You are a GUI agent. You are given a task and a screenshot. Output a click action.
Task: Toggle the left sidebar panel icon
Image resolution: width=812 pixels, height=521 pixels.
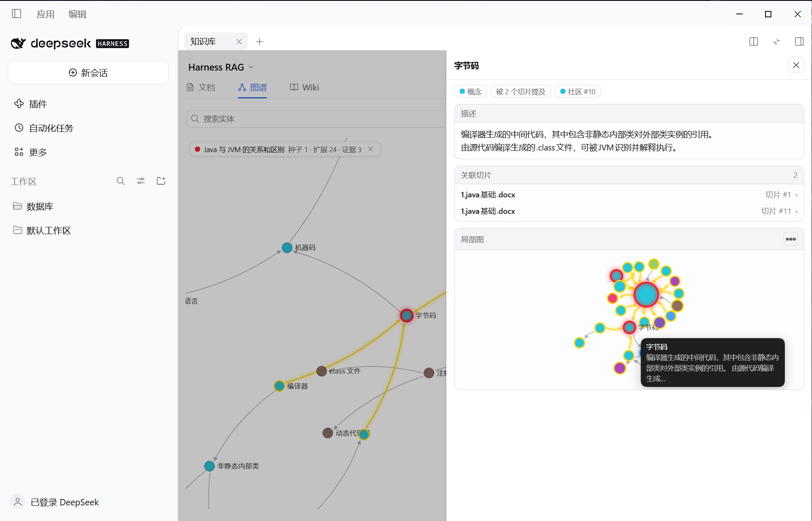(x=16, y=14)
